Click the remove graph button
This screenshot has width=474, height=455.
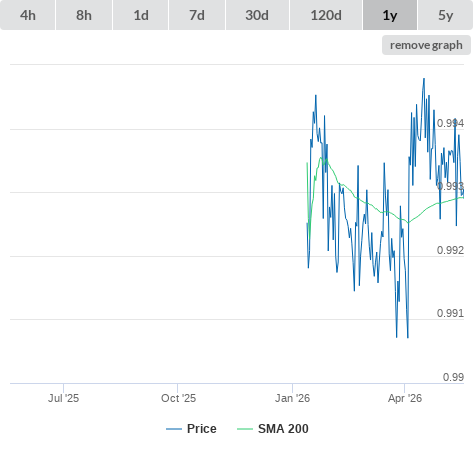coord(426,45)
